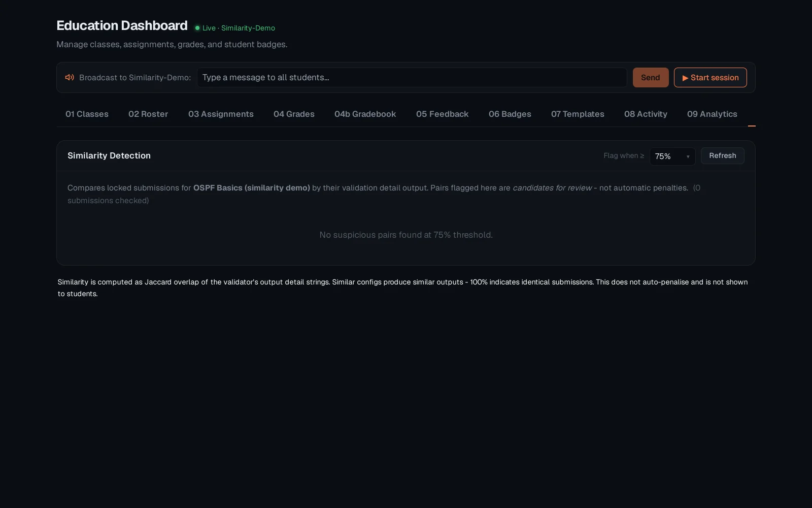Go to the 03 Assignments tab
This screenshot has height=508, width=812.
[x=221, y=114]
